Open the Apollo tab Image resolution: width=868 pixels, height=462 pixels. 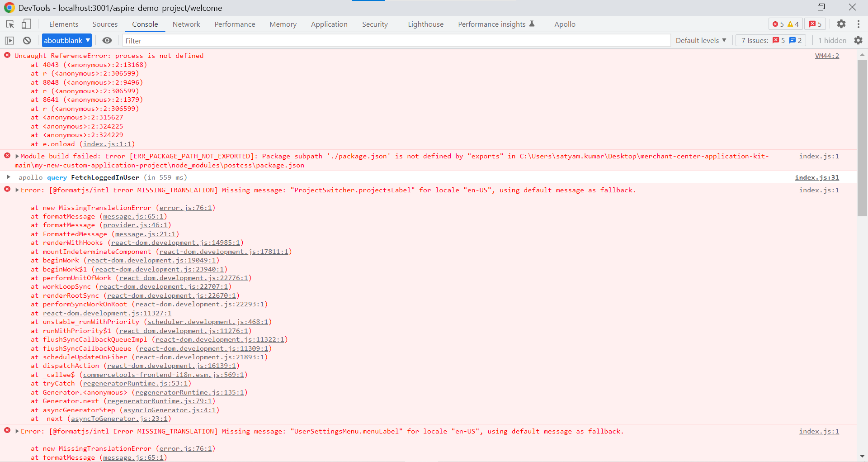[x=564, y=24]
